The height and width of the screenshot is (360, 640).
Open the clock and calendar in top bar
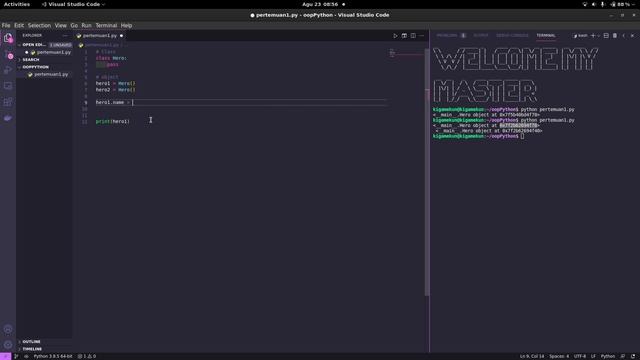(x=320, y=4)
